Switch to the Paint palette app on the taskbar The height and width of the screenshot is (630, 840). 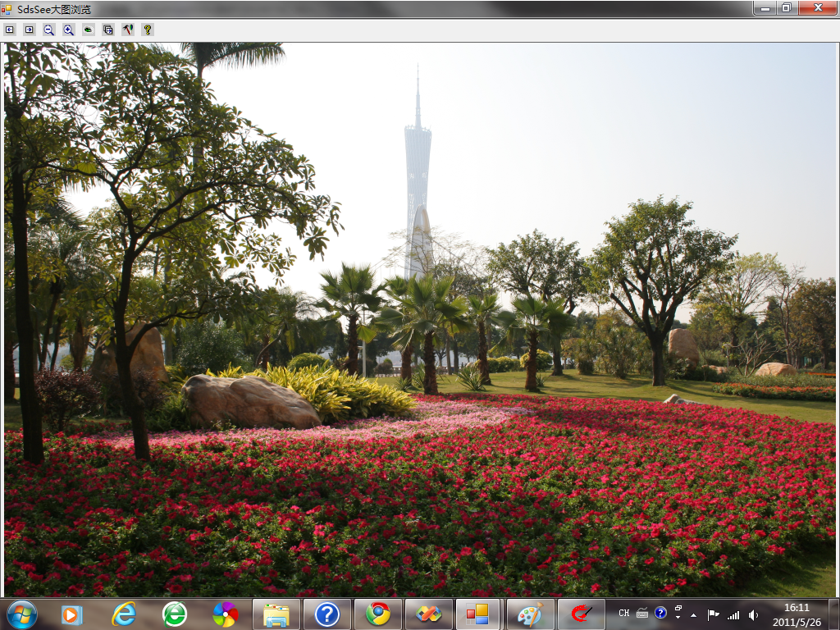pos(531,614)
